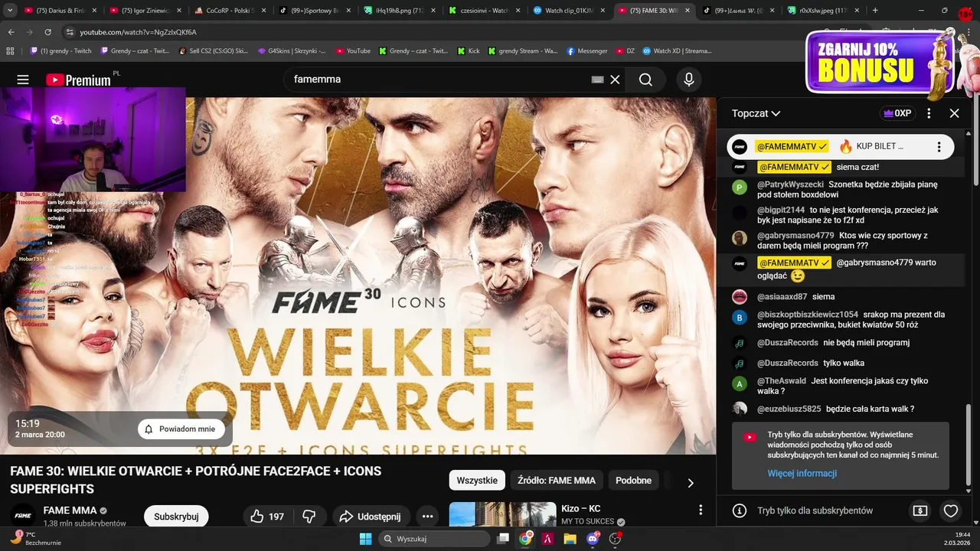The width and height of the screenshot is (980, 551).
Task: Click the Kizo – KC video title
Action: tap(580, 508)
